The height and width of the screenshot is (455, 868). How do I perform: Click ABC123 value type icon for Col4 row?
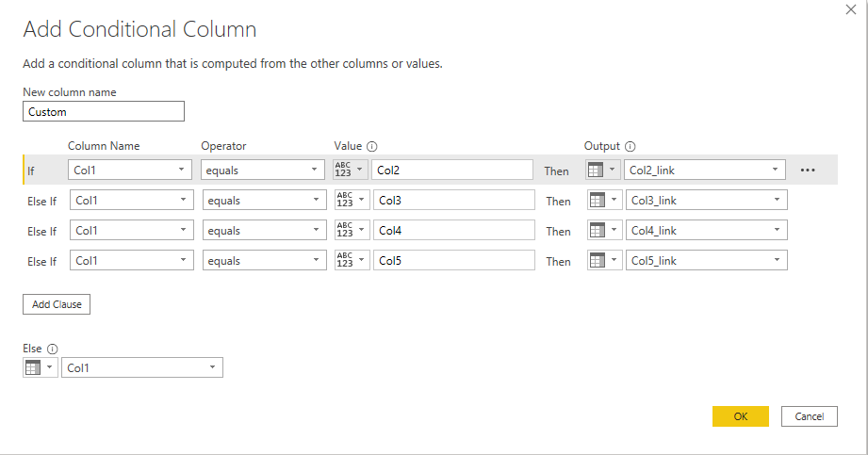click(x=352, y=230)
